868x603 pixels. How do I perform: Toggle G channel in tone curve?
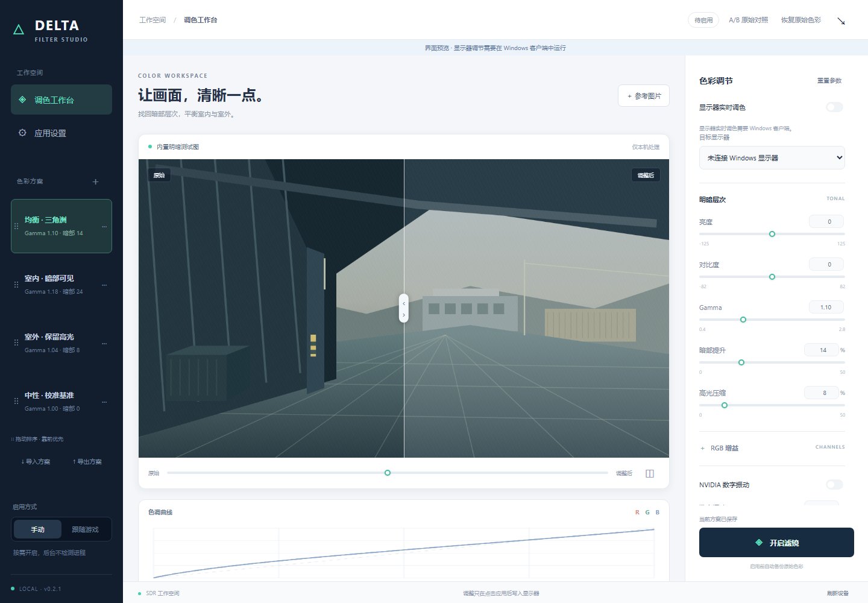(x=647, y=513)
